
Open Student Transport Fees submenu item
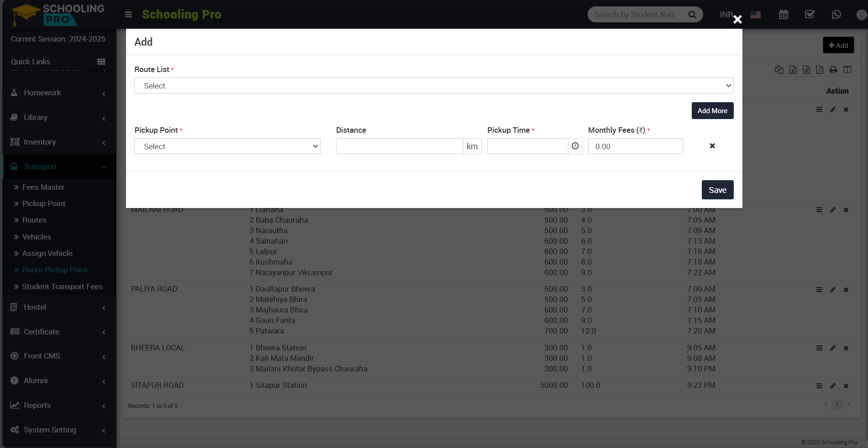(x=63, y=287)
